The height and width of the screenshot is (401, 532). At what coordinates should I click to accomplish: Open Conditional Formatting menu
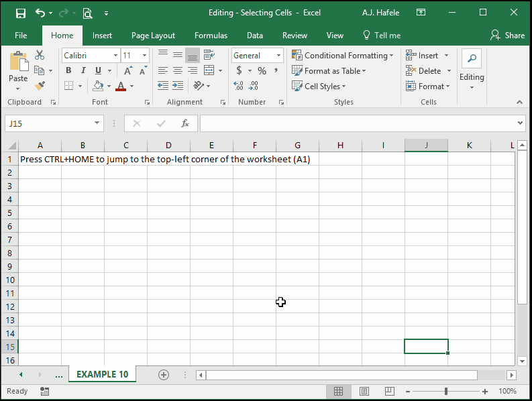(x=343, y=55)
